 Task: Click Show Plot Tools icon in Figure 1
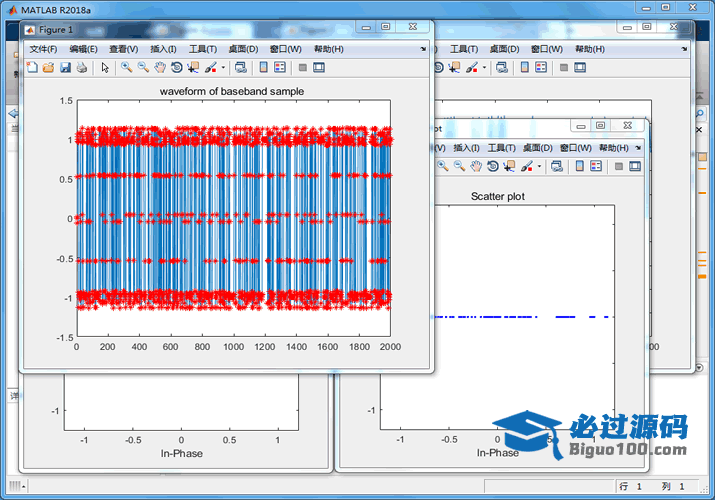coord(318,68)
